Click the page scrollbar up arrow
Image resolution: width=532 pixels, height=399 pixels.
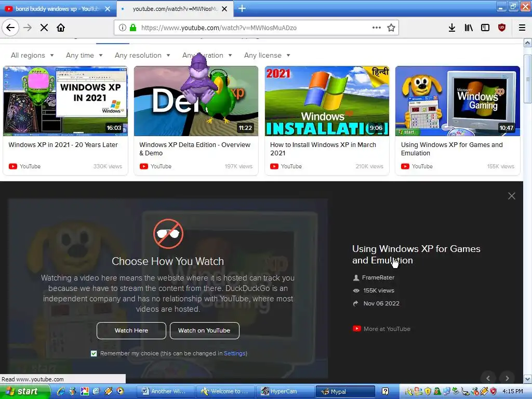[x=528, y=43]
